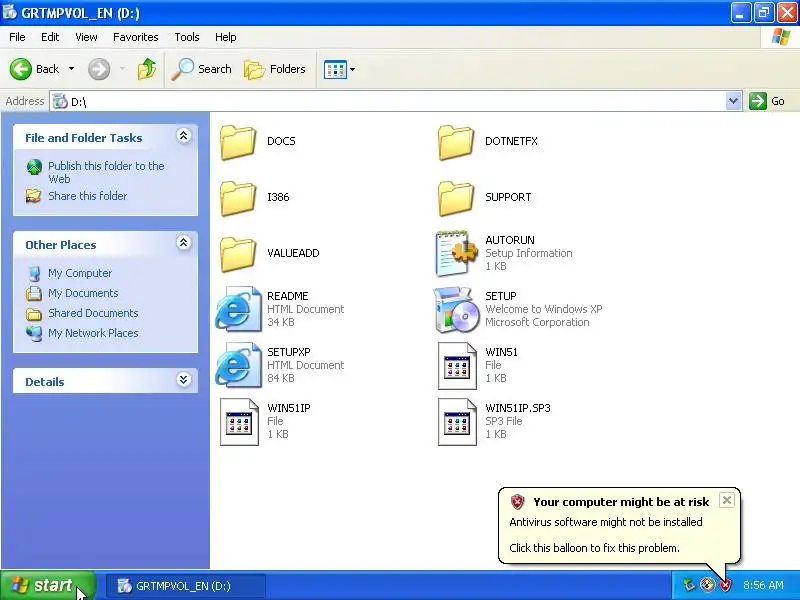The height and width of the screenshot is (600, 800).
Task: Select the SUPPORT folder icon
Action: [456, 198]
